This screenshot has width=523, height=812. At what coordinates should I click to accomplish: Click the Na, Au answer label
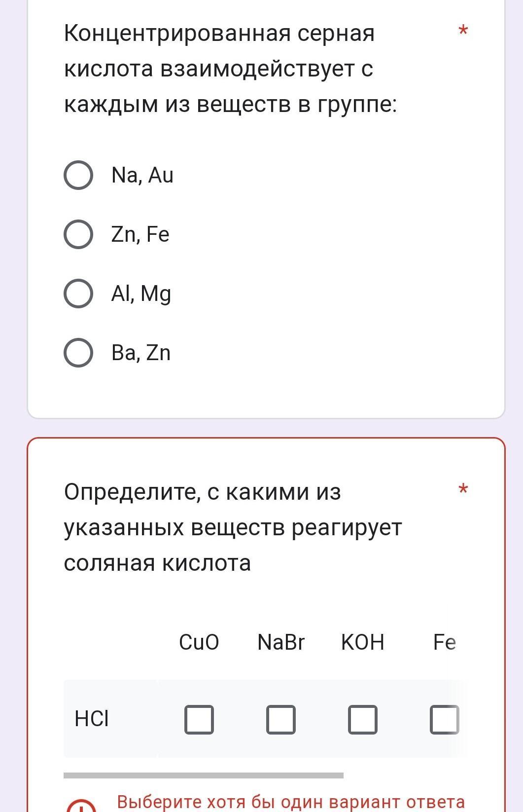(142, 175)
